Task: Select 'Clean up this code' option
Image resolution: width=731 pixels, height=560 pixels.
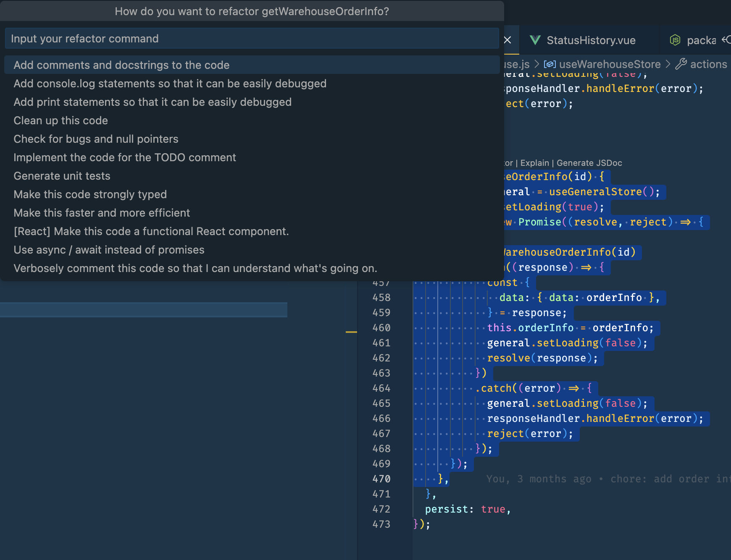Action: (x=252, y=120)
